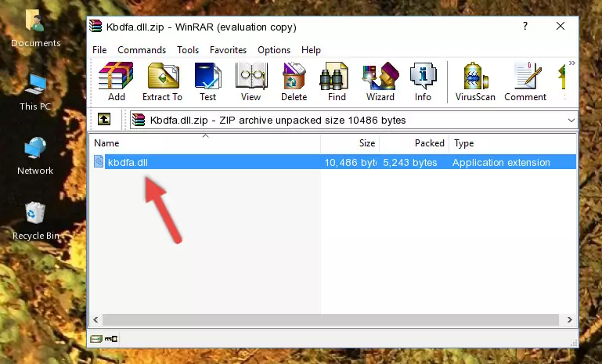
Task: Open the Commands menu
Action: tap(142, 50)
